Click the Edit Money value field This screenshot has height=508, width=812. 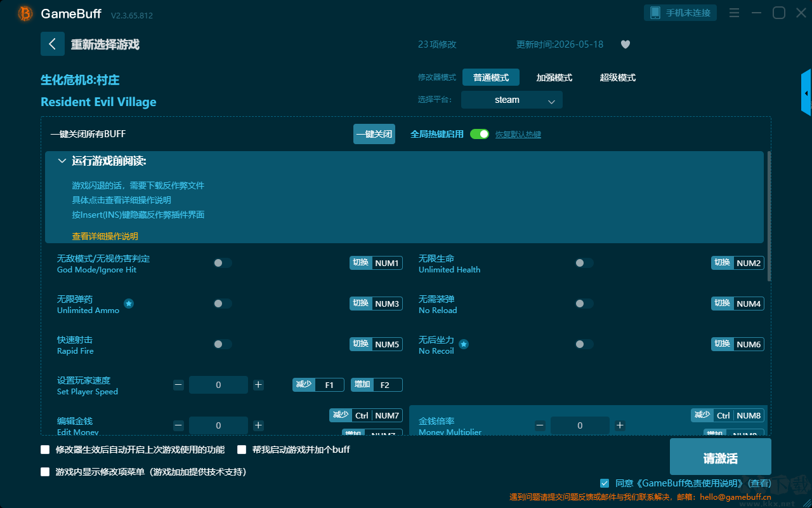click(218, 425)
